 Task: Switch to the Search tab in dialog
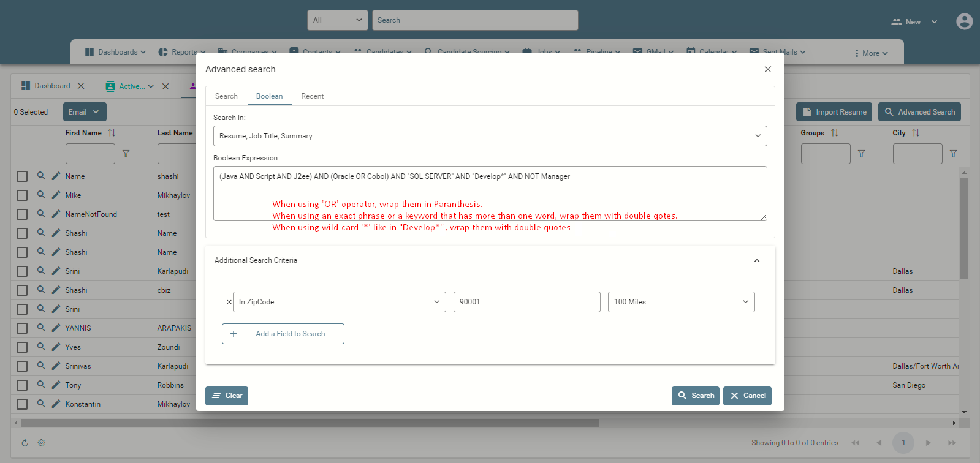coord(226,96)
